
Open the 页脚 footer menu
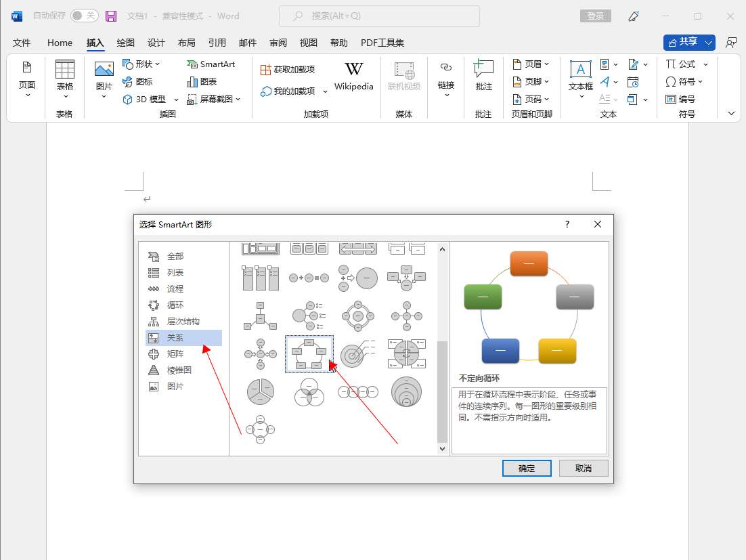pos(531,81)
